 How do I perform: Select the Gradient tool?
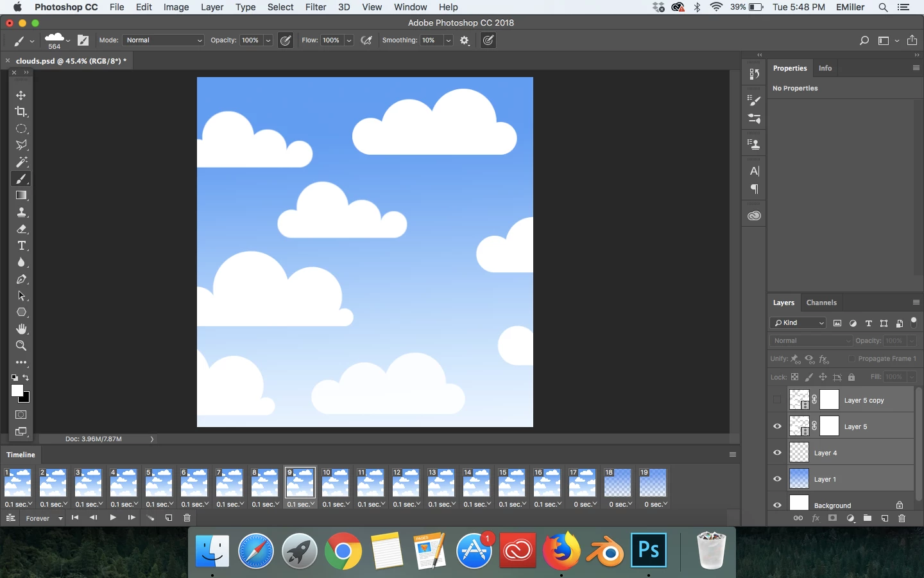pos(21,195)
